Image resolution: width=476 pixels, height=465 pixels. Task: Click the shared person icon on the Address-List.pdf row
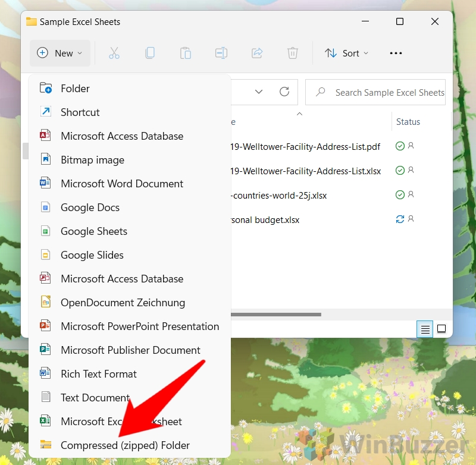(411, 146)
